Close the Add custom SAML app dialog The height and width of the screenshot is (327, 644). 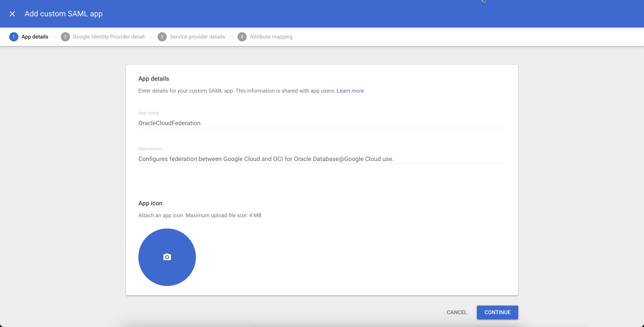[12, 14]
